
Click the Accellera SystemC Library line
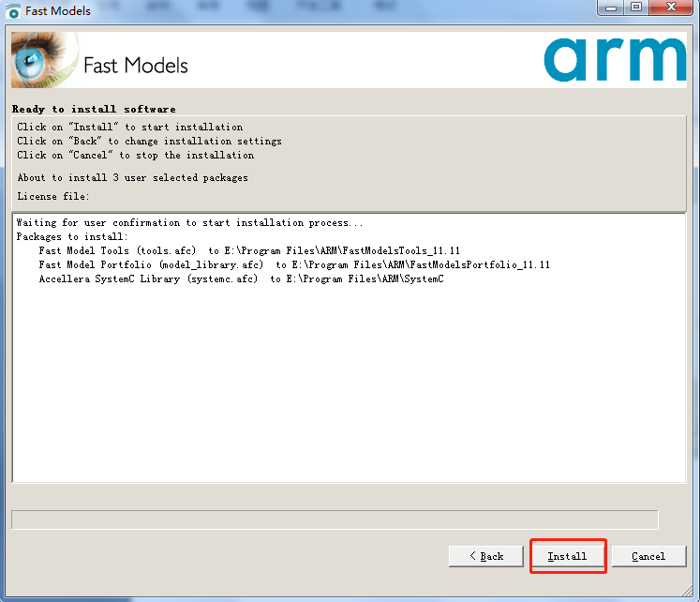click(241, 279)
